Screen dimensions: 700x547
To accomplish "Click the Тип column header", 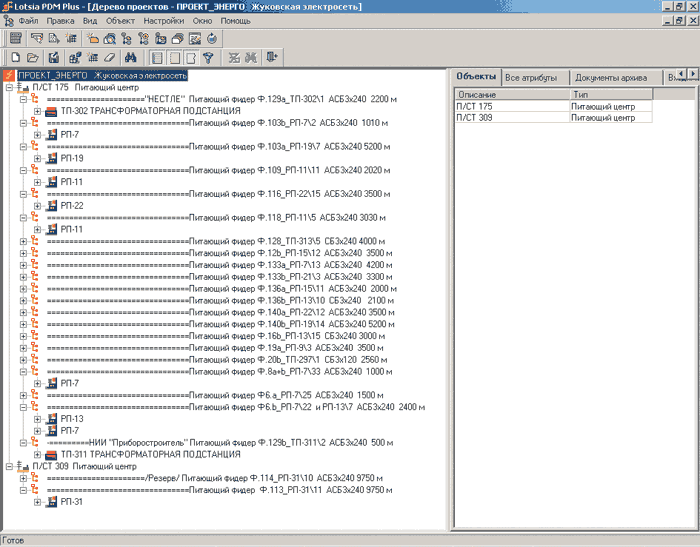I will [x=610, y=94].
